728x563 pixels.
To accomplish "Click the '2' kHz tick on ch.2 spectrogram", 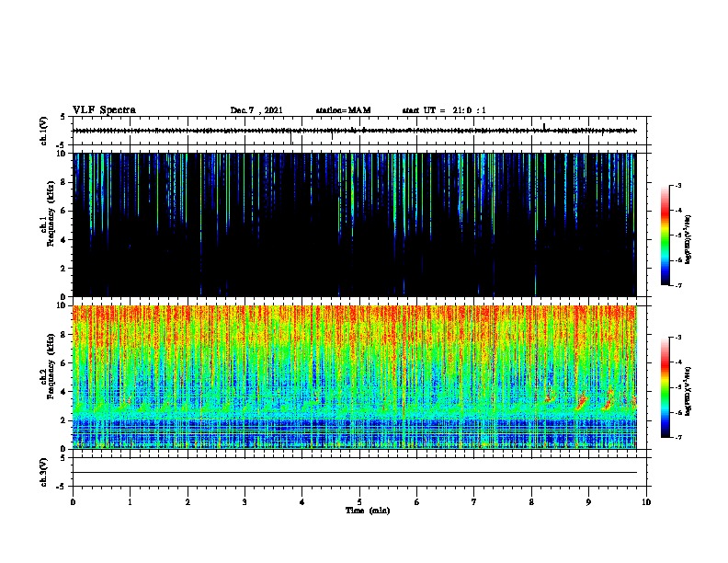I will [64, 420].
